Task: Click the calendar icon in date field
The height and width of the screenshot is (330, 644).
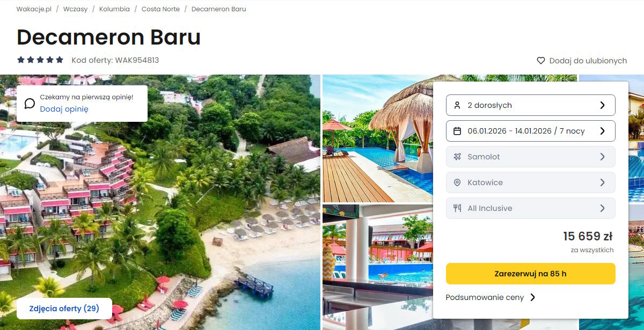Action: coord(457,131)
